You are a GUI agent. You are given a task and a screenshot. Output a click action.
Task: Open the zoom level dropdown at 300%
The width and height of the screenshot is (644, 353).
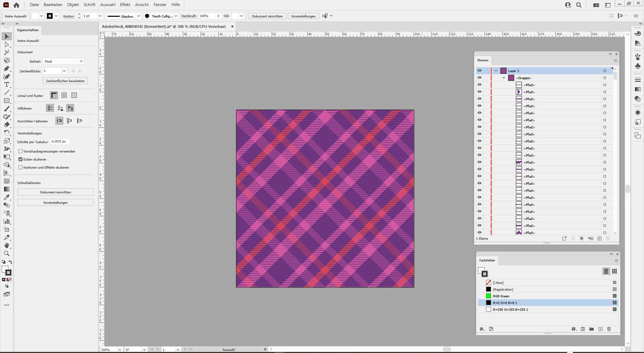(x=120, y=350)
